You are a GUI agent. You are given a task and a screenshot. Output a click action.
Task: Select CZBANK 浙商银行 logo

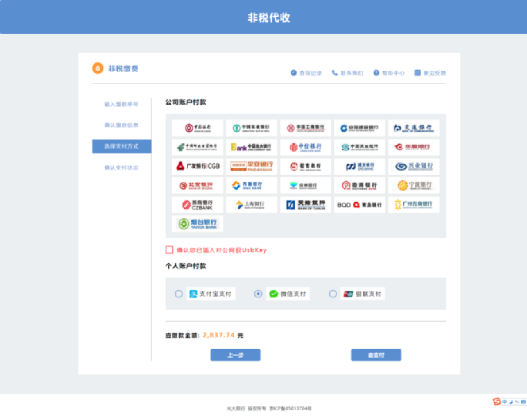pos(197,204)
